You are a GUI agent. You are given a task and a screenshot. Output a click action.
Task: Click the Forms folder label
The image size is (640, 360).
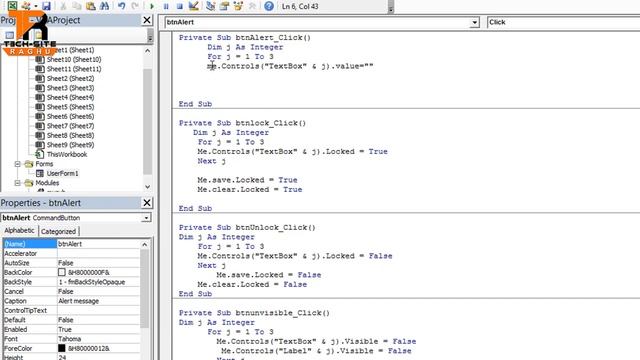point(44,164)
